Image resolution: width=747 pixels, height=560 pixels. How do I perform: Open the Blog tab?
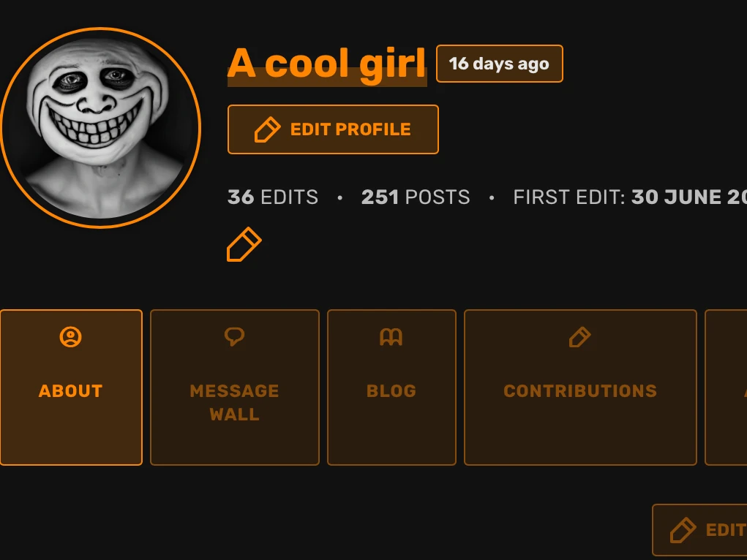tap(391, 387)
